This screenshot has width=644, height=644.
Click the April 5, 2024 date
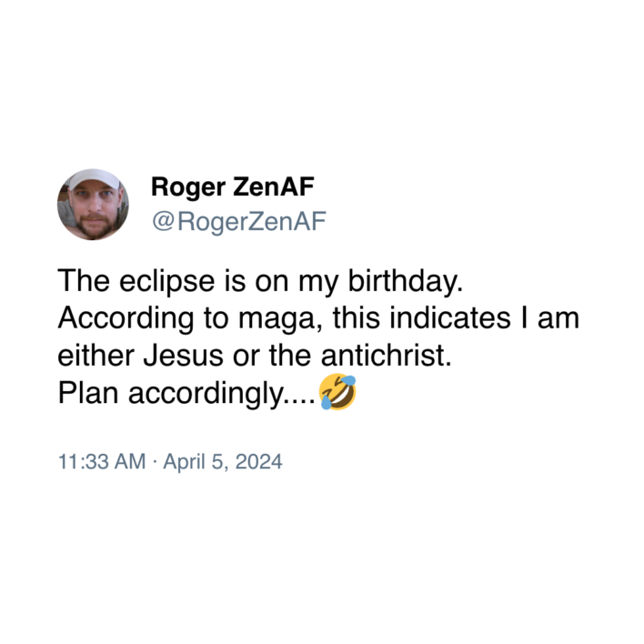222,461
